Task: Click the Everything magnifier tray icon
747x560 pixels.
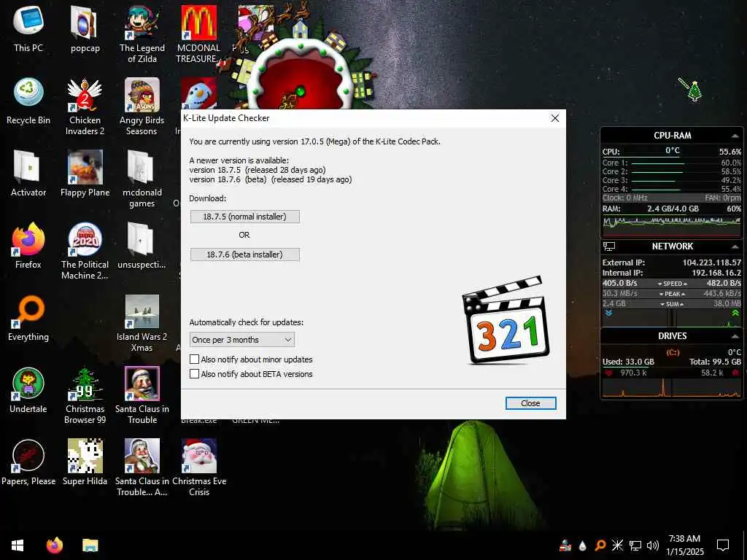Action: tap(600, 545)
